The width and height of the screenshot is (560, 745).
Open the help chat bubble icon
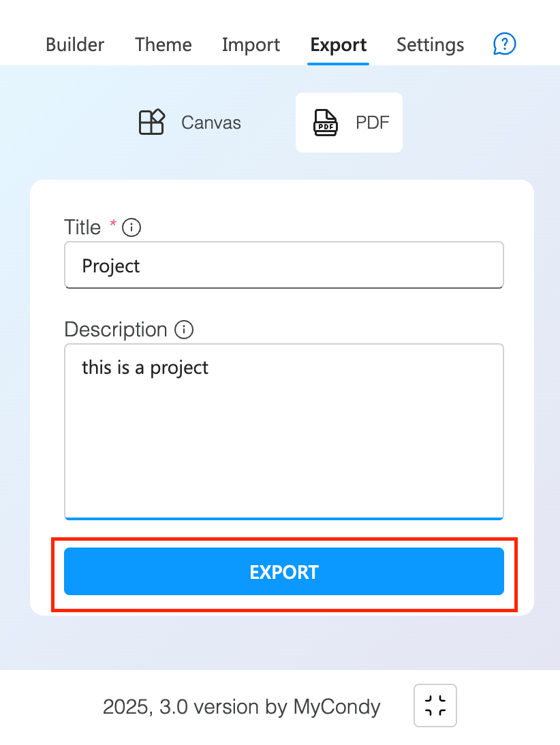click(x=504, y=44)
